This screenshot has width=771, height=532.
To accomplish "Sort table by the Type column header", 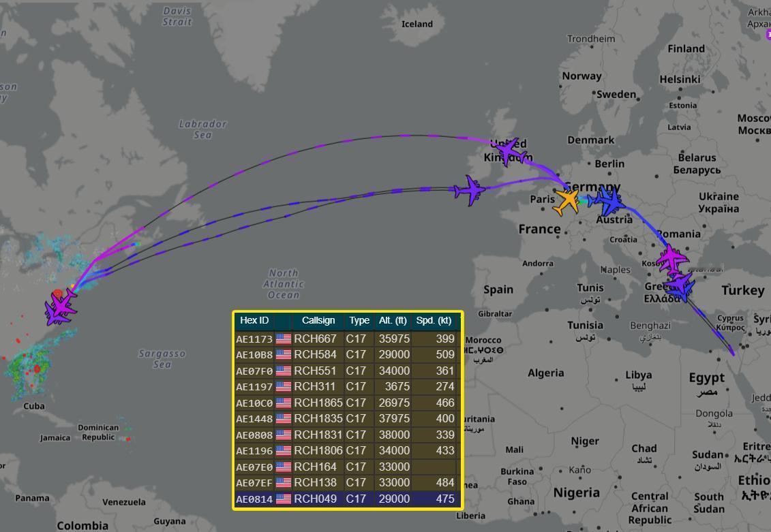I will (359, 321).
